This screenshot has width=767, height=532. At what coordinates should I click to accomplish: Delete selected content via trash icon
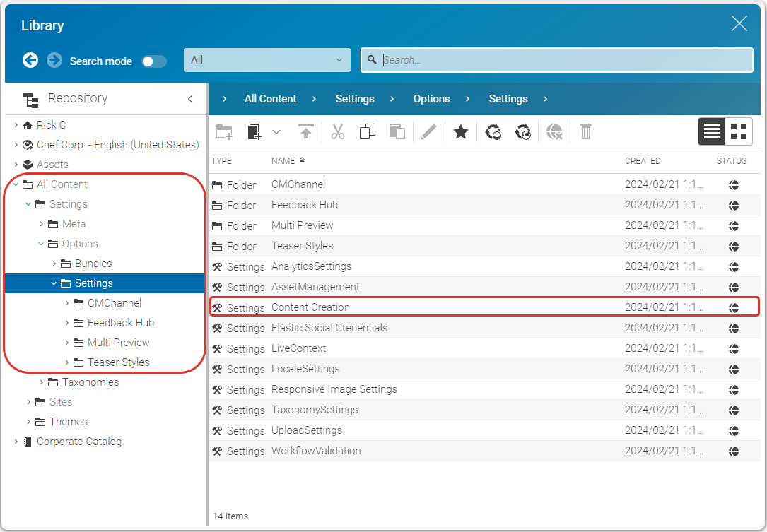click(585, 131)
